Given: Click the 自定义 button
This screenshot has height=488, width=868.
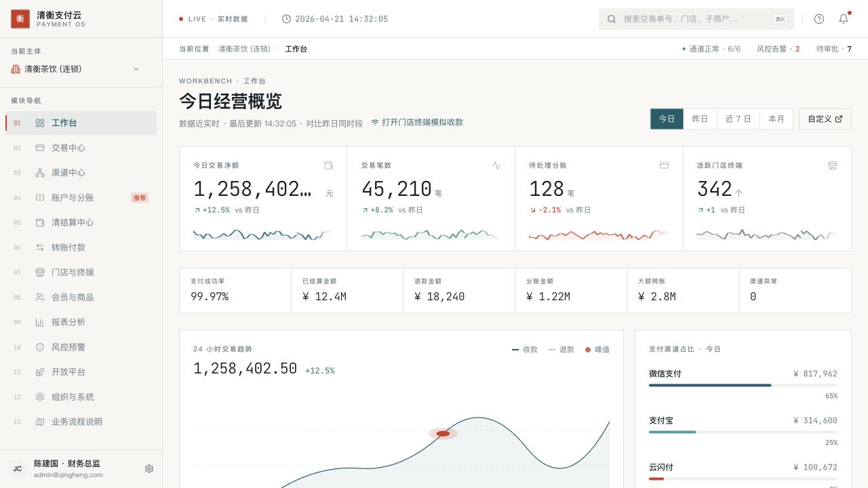Looking at the screenshot, I should (825, 119).
